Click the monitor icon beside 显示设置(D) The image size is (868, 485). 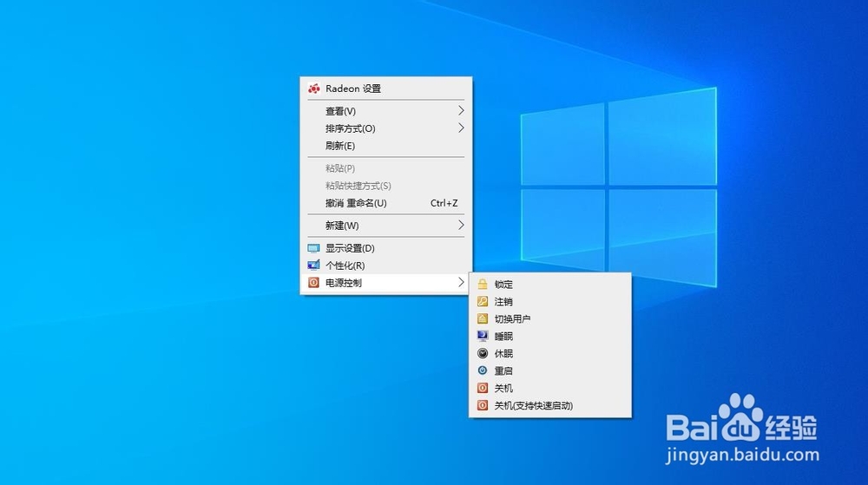click(x=313, y=248)
